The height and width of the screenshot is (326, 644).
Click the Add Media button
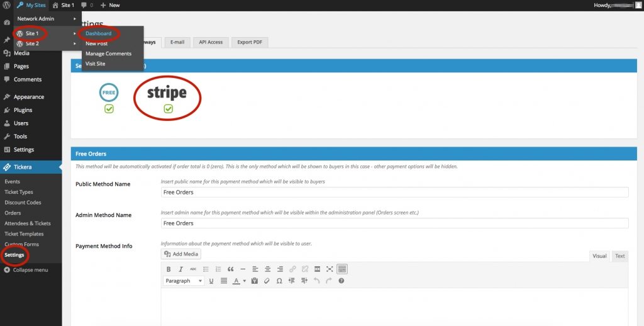[181, 254]
